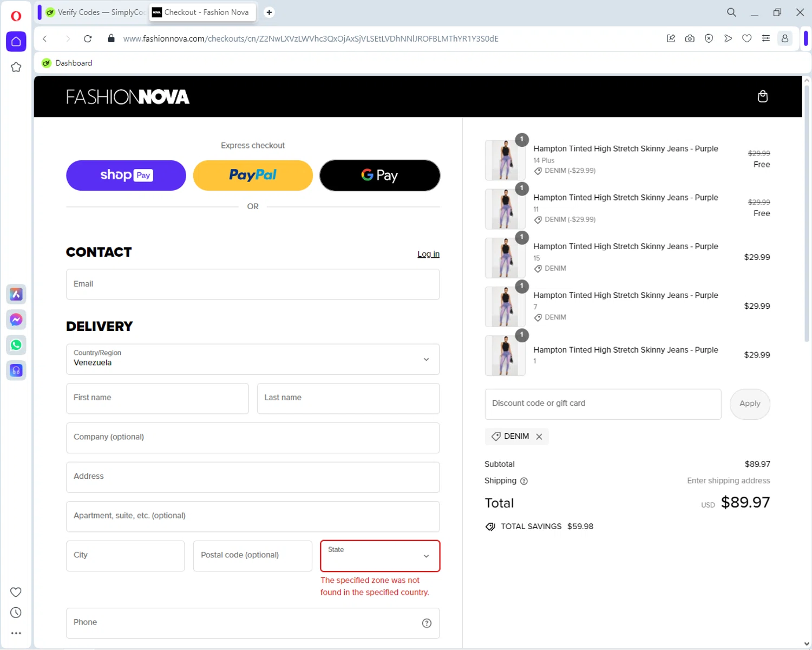Click thumbnail of size 15 jeans
Screen dimensions: 812x650
(505, 258)
